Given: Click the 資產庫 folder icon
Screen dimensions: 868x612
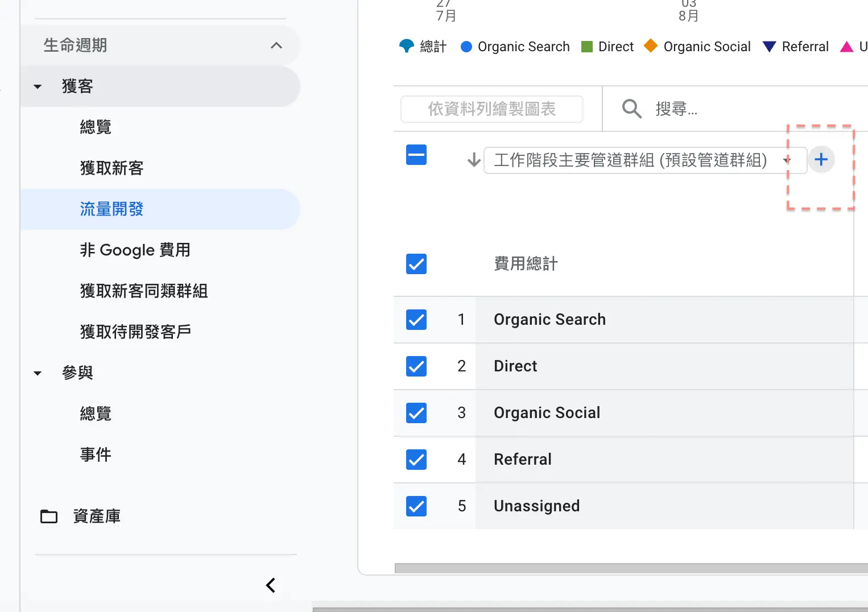Looking at the screenshot, I should point(49,516).
